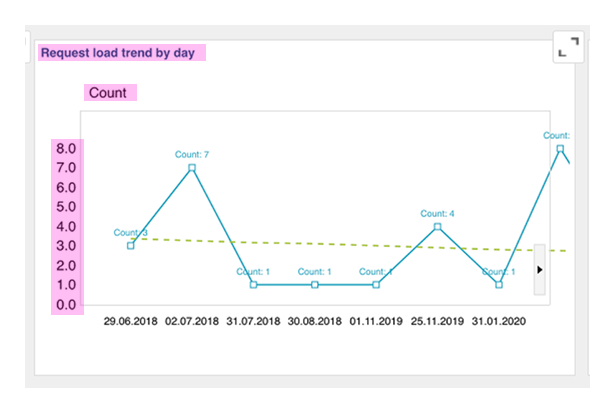The image size is (615, 413).
Task: Click the data point marker for 31.01.2020
Action: [499, 285]
